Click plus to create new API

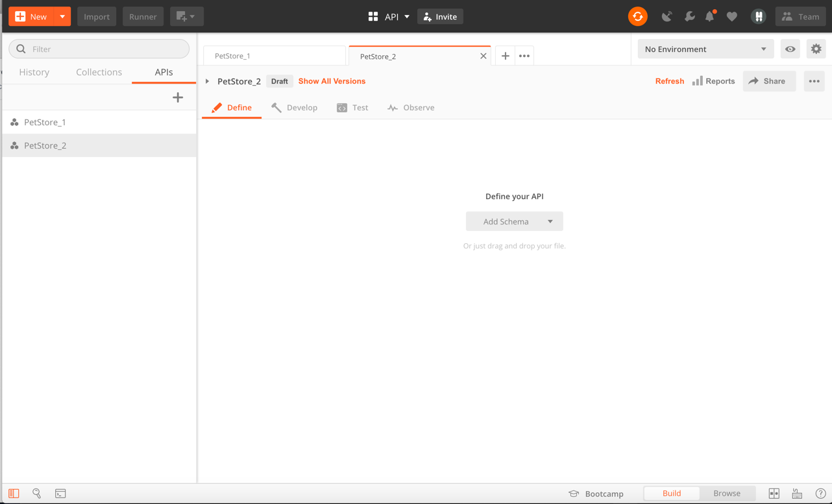coord(178,97)
